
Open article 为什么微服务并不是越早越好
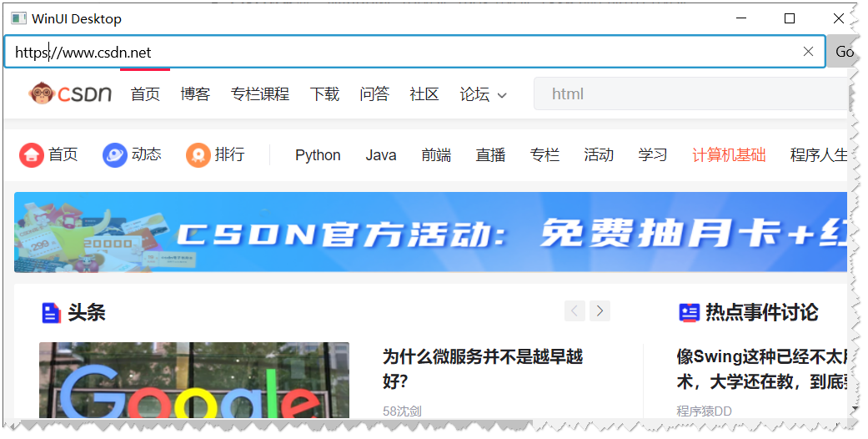(482, 369)
